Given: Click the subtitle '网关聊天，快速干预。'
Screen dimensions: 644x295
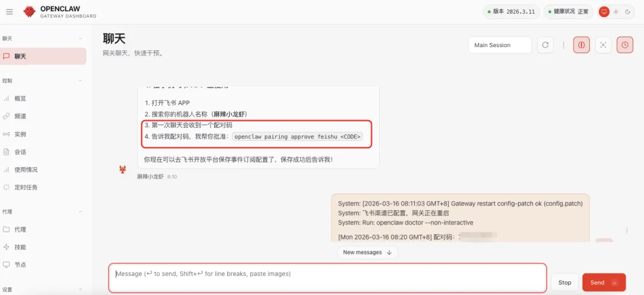Looking at the screenshot, I should tap(133, 54).
